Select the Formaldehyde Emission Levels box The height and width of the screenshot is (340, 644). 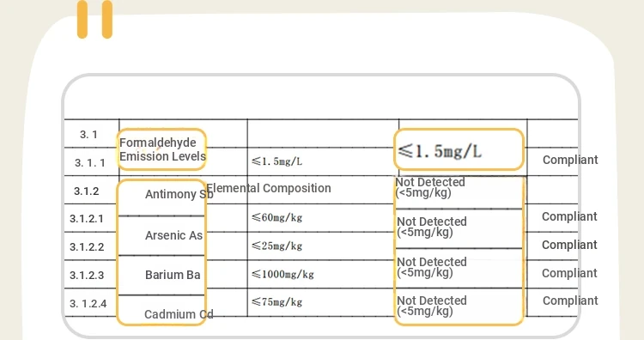point(161,149)
